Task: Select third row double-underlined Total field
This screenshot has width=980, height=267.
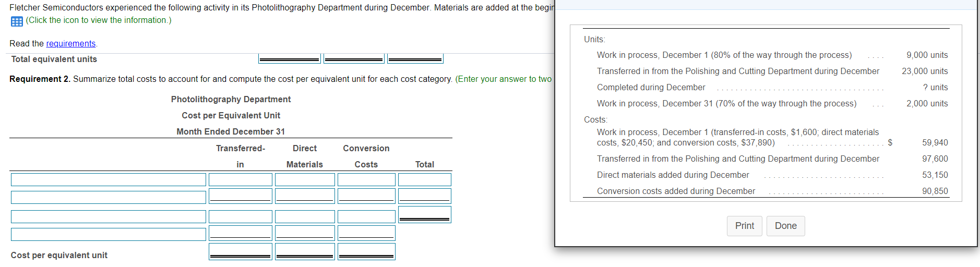Action: click(x=424, y=214)
